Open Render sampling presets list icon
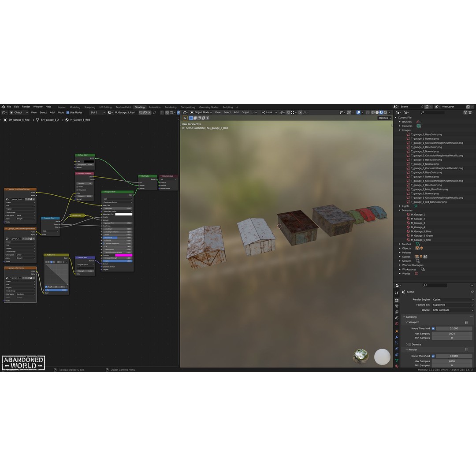The width and height of the screenshot is (476, 476). tap(466, 350)
